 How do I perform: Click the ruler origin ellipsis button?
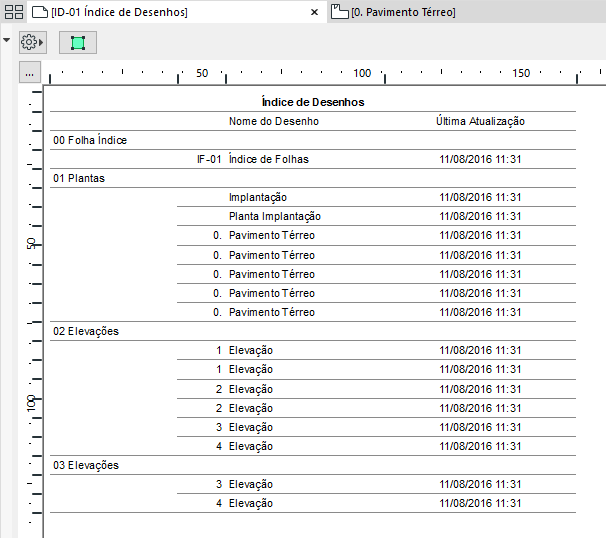pyautogui.click(x=30, y=72)
